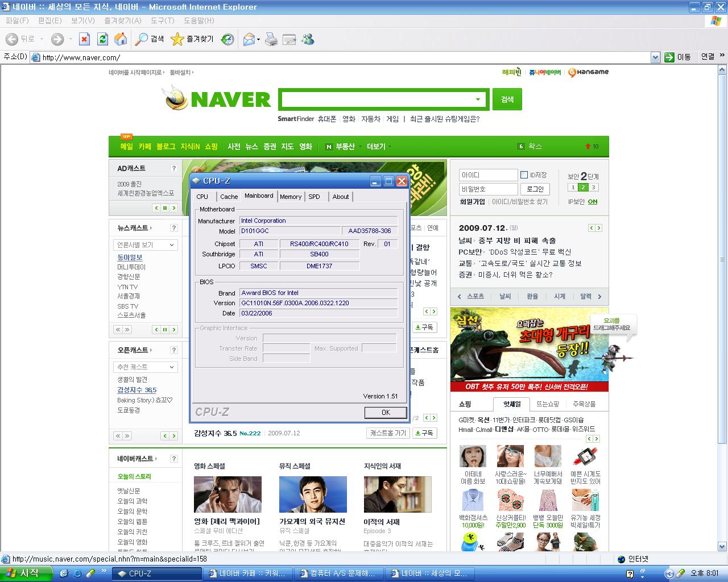Expand 부동산 menu arrow

tap(359, 147)
